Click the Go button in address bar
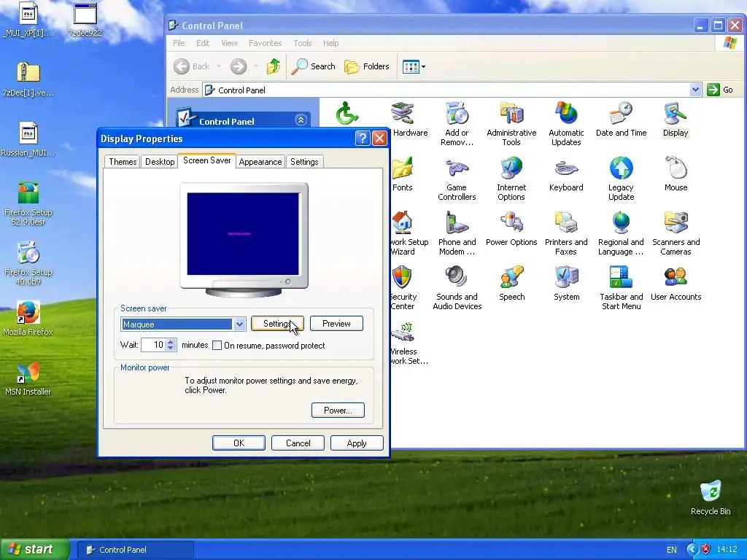The height and width of the screenshot is (560, 747). click(720, 90)
